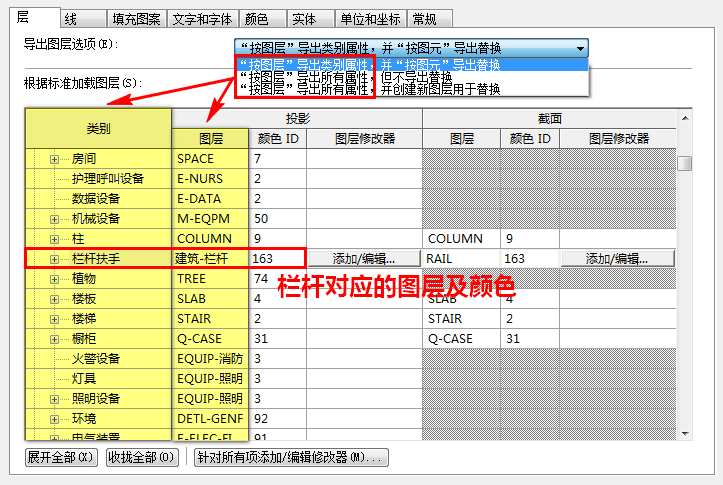
Task: Click the 截面 group header
Action: 550,119
